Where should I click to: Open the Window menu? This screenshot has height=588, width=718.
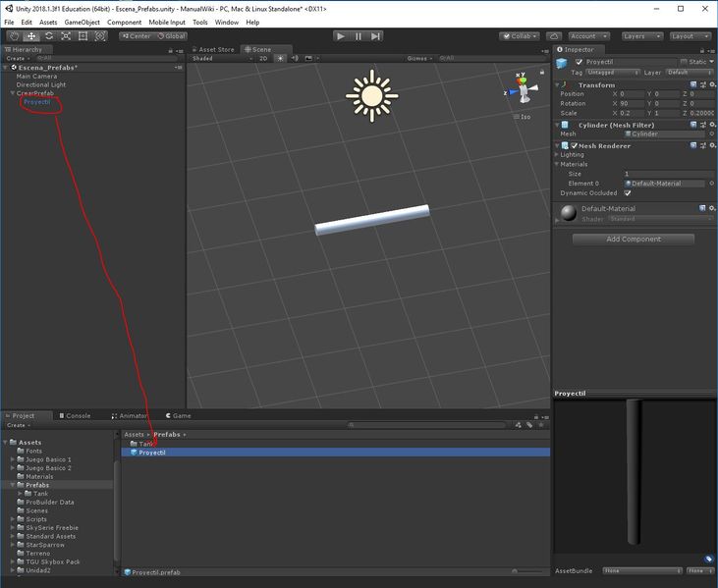point(227,22)
